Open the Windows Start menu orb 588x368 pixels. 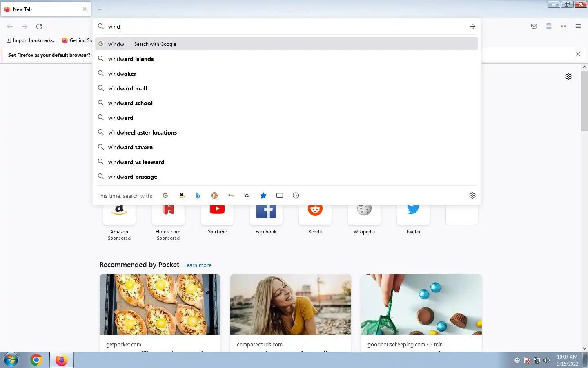11,360
